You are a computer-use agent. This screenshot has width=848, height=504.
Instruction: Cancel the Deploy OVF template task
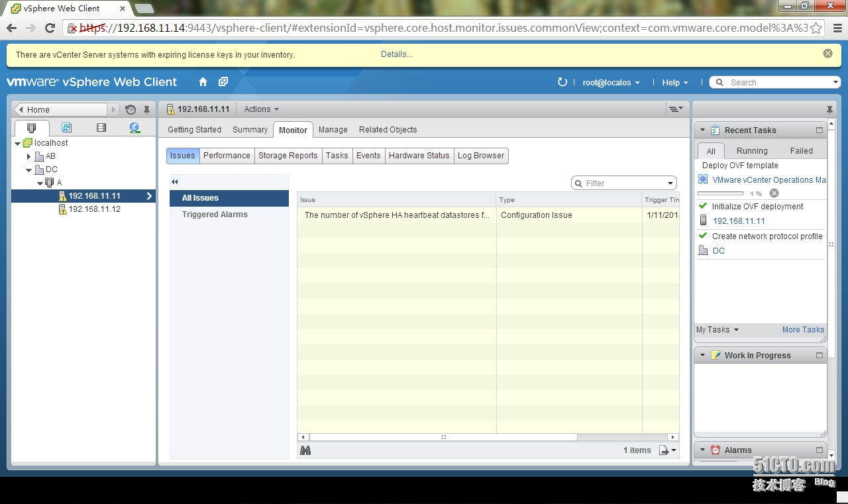(774, 193)
